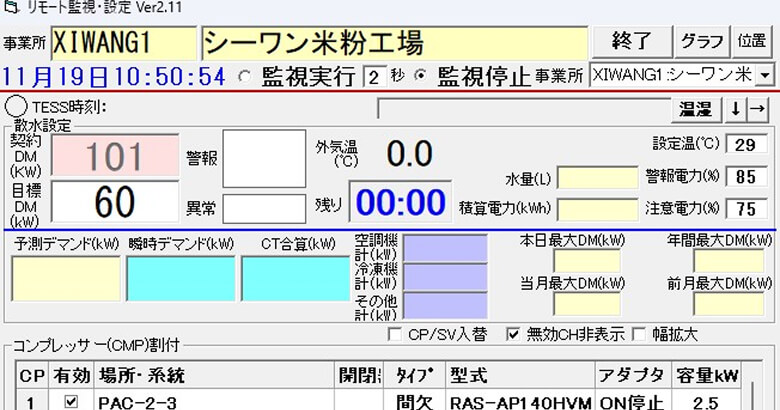Click the TESS時刻 circle indicator
The height and width of the screenshot is (410, 780).
point(16,106)
